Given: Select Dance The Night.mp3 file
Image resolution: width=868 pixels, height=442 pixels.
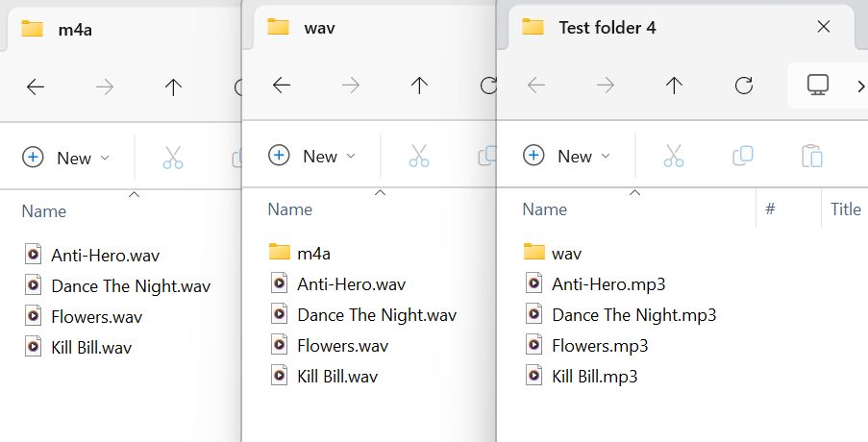Looking at the screenshot, I should (x=633, y=314).
